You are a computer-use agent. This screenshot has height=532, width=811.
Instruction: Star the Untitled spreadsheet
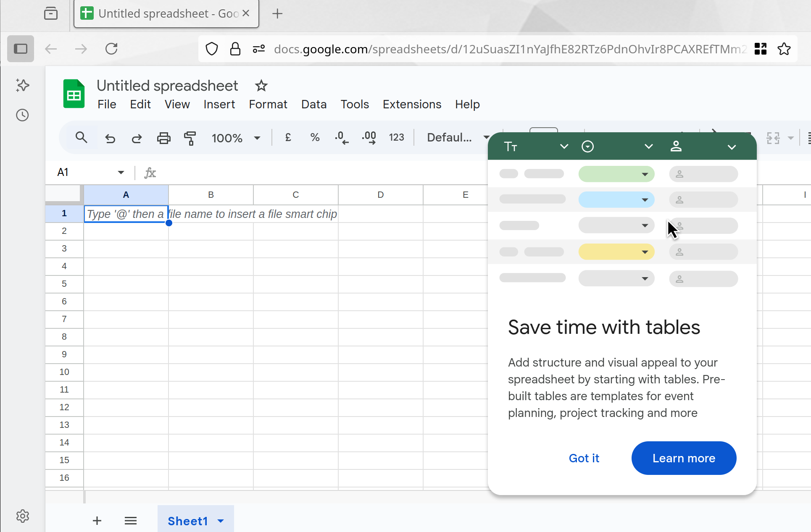tap(261, 86)
